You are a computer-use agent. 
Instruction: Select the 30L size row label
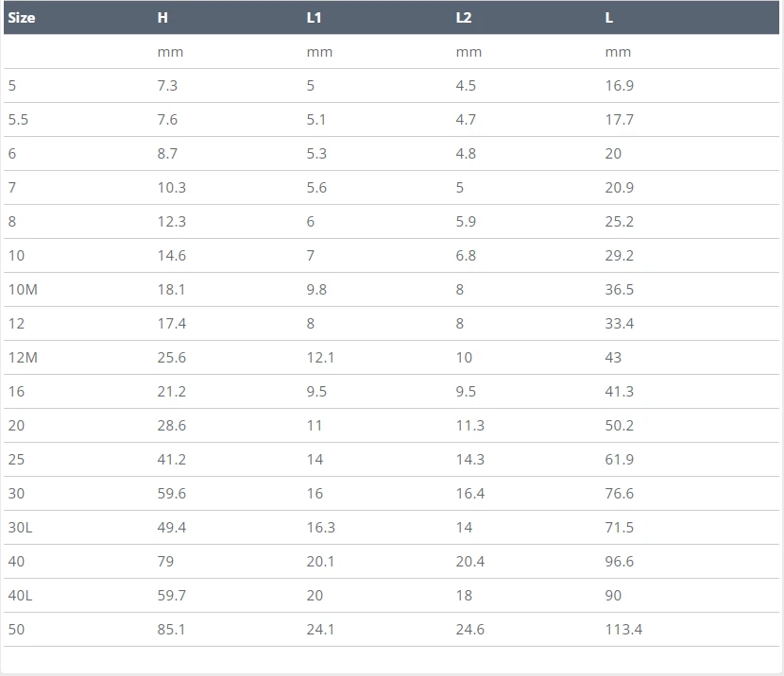click(20, 528)
